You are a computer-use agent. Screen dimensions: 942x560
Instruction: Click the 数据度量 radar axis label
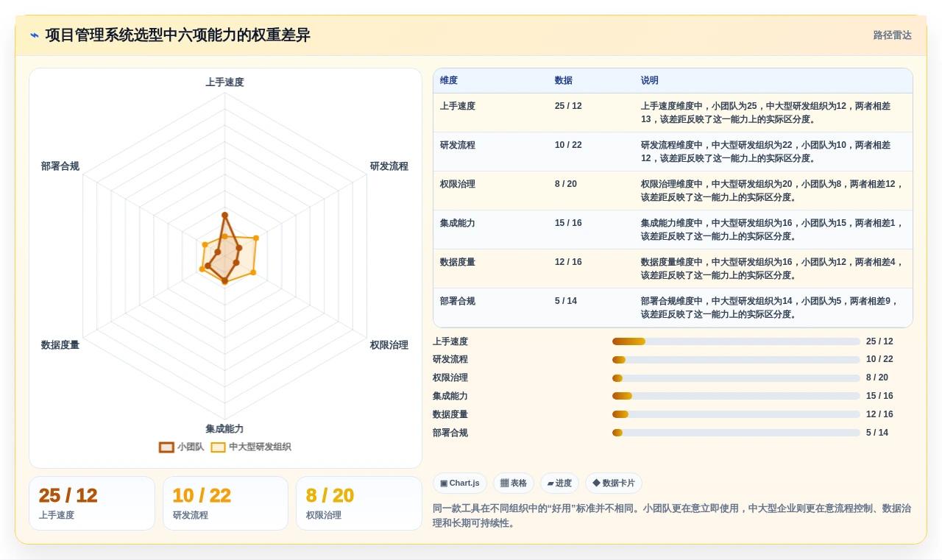pyautogui.click(x=60, y=345)
